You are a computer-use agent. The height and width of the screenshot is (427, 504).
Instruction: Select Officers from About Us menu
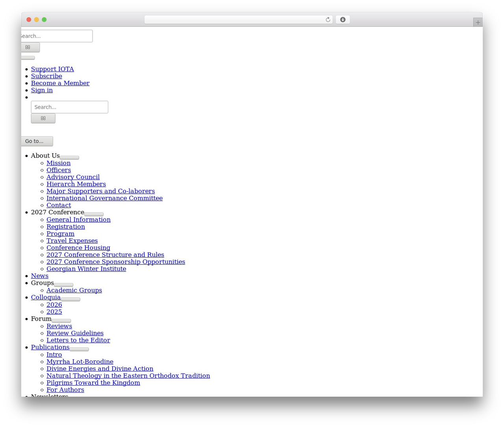tap(59, 170)
